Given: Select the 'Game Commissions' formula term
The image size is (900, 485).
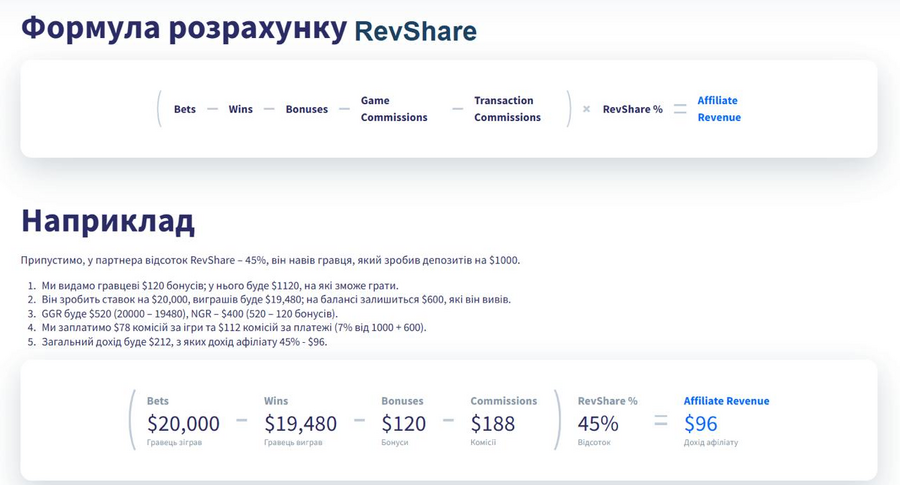Looking at the screenshot, I should (x=394, y=108).
